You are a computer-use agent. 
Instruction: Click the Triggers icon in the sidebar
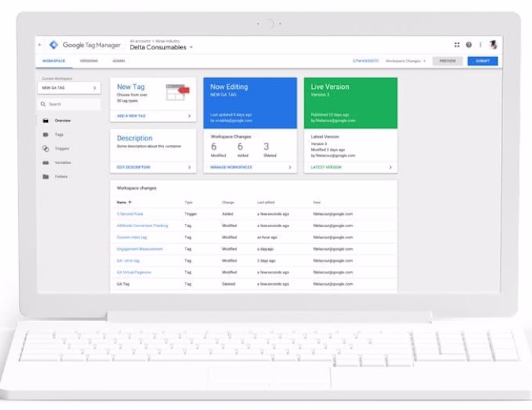point(46,148)
